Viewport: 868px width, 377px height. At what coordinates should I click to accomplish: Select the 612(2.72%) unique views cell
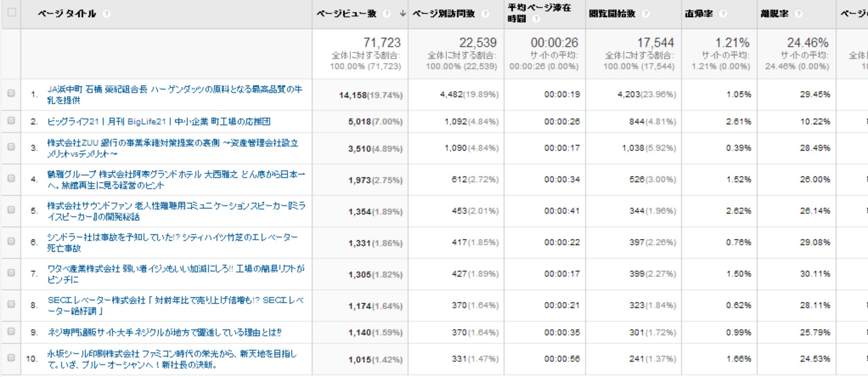point(476,180)
